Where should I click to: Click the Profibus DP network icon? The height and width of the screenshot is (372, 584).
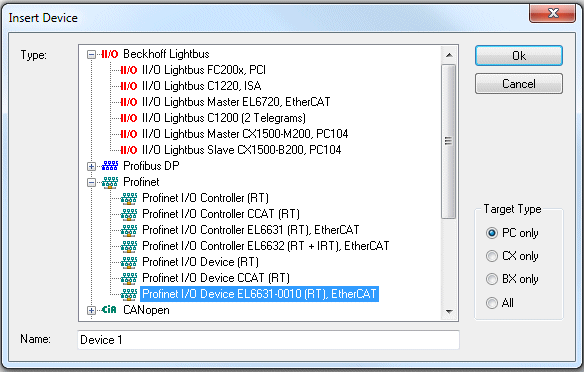point(110,166)
